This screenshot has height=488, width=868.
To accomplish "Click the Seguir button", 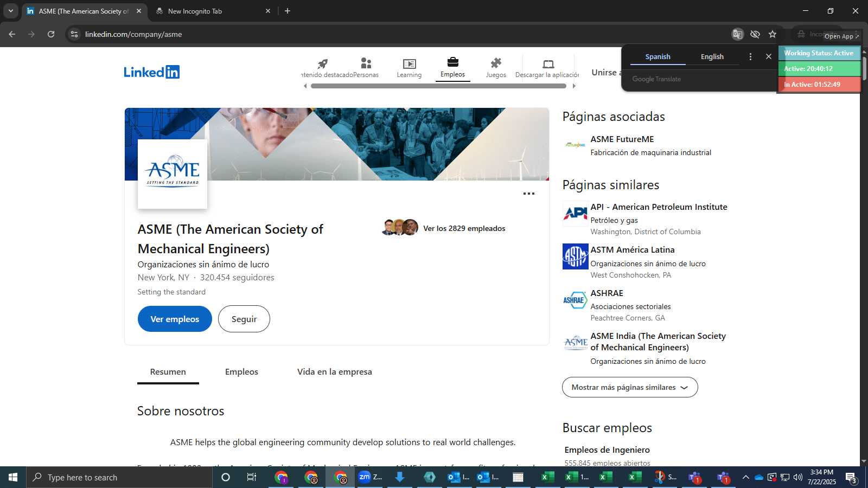I will point(244,319).
